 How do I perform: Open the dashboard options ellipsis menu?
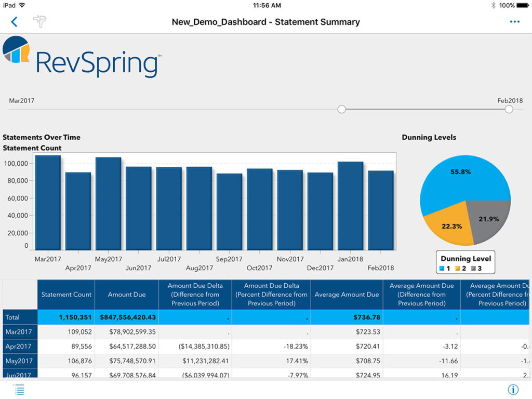(515, 21)
